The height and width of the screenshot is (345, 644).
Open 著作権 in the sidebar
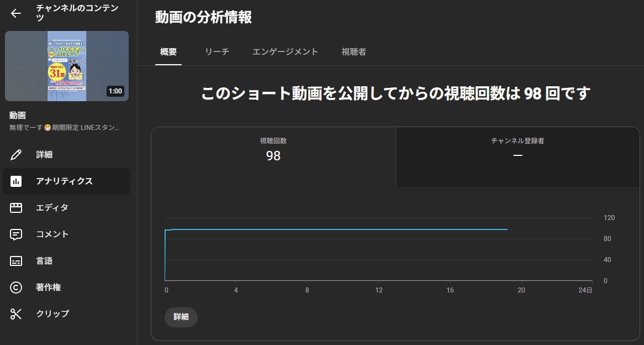click(x=49, y=287)
